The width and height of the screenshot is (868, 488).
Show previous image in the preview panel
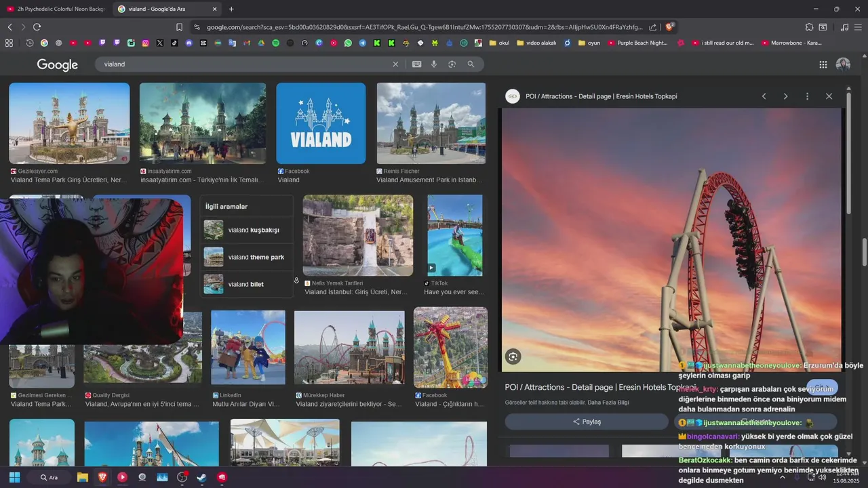coord(764,96)
